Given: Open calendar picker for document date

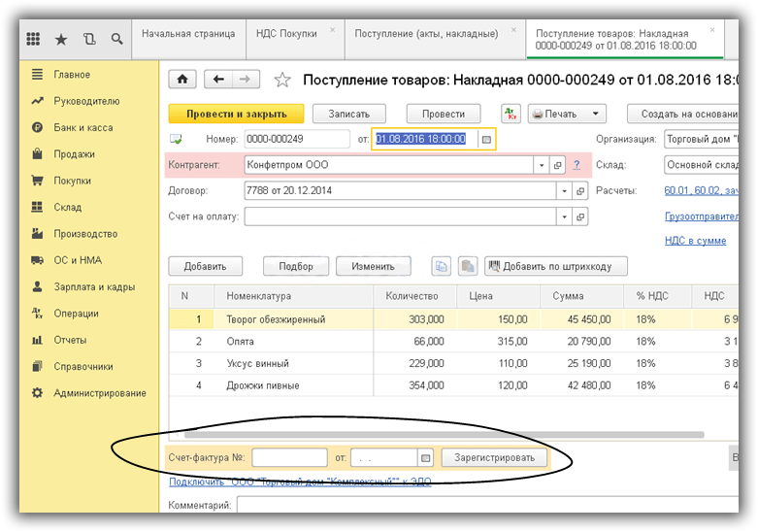Looking at the screenshot, I should (x=486, y=139).
